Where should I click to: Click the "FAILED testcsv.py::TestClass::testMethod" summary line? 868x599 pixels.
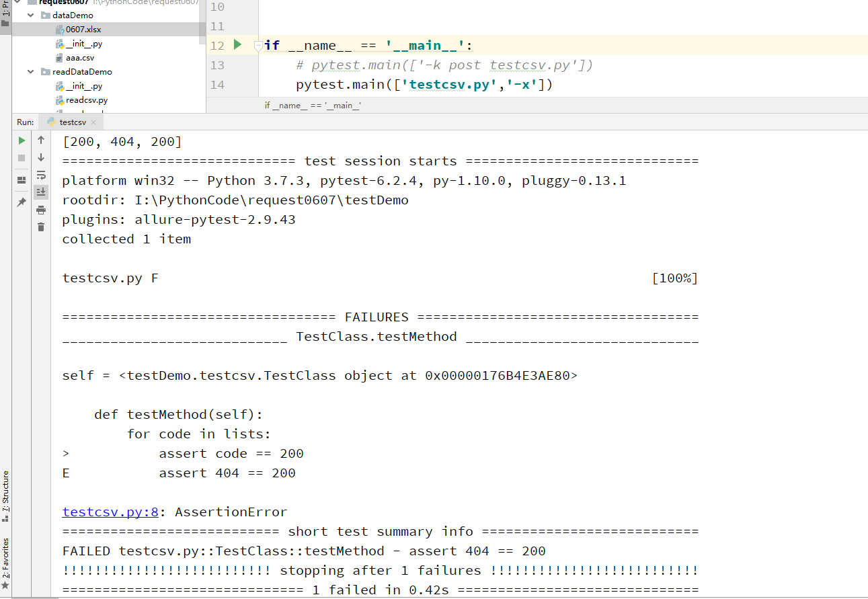pos(304,551)
